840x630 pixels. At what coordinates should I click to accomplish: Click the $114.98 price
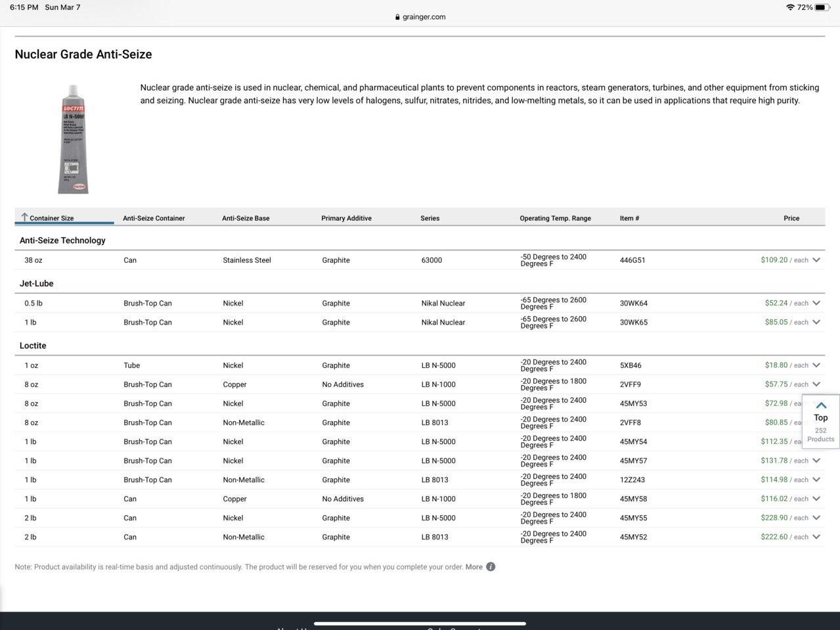click(774, 480)
